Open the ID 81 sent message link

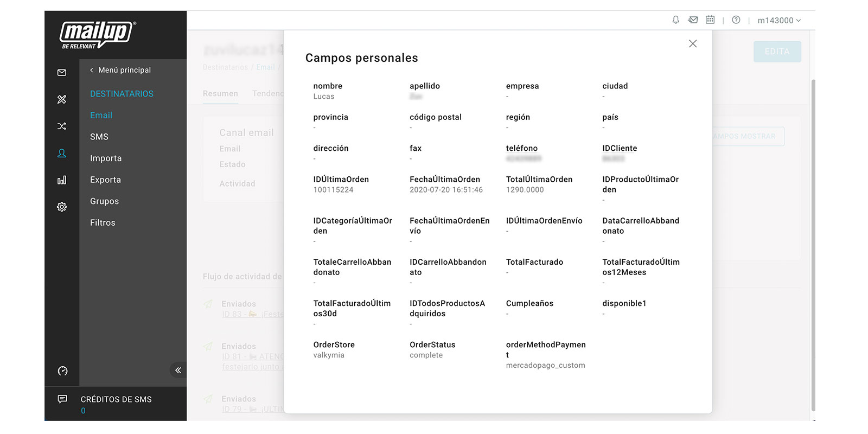point(253,361)
